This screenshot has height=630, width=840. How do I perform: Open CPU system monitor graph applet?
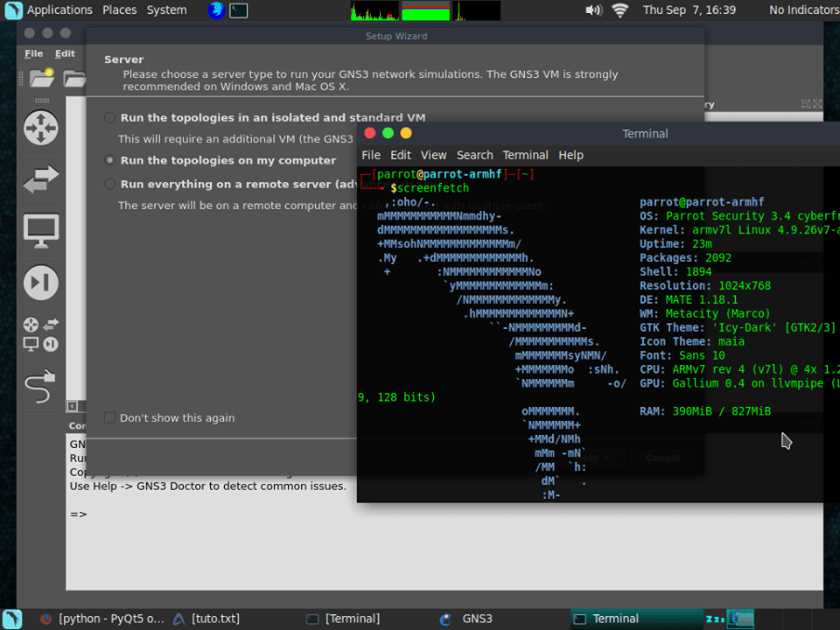point(374,10)
